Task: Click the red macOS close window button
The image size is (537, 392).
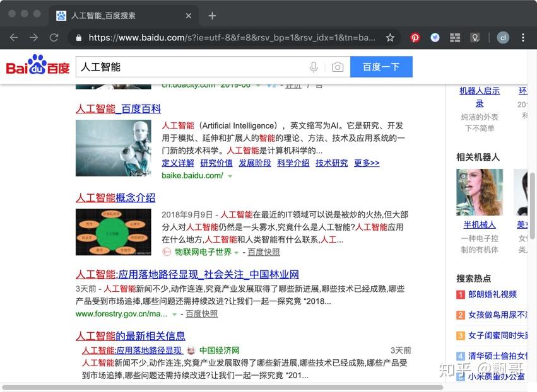Action: 12,14
